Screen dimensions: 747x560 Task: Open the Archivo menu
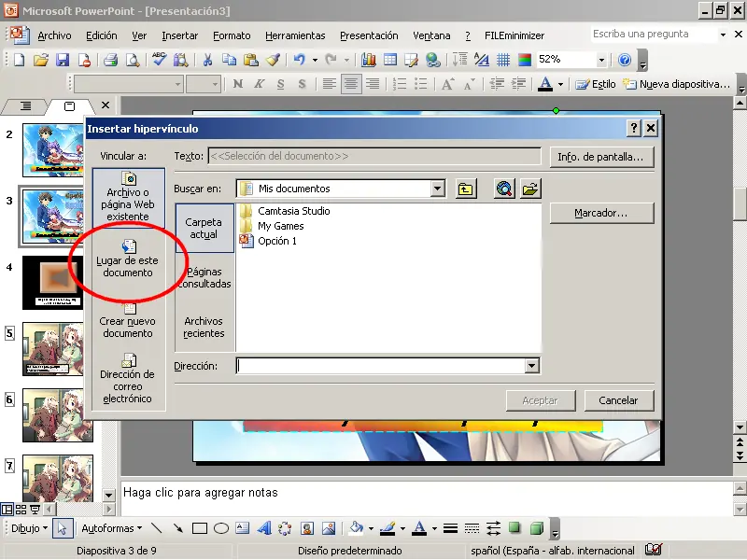(54, 35)
